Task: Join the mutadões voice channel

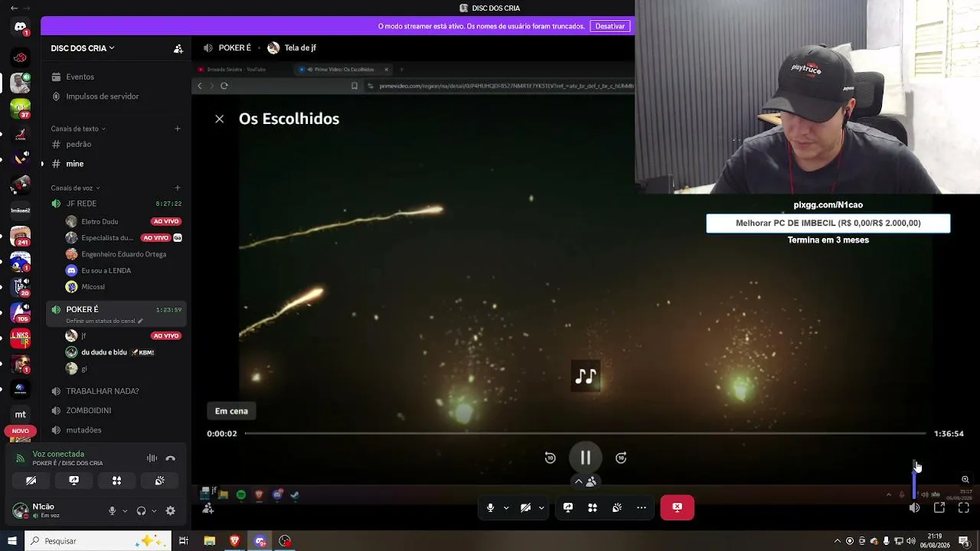Action: (115, 430)
